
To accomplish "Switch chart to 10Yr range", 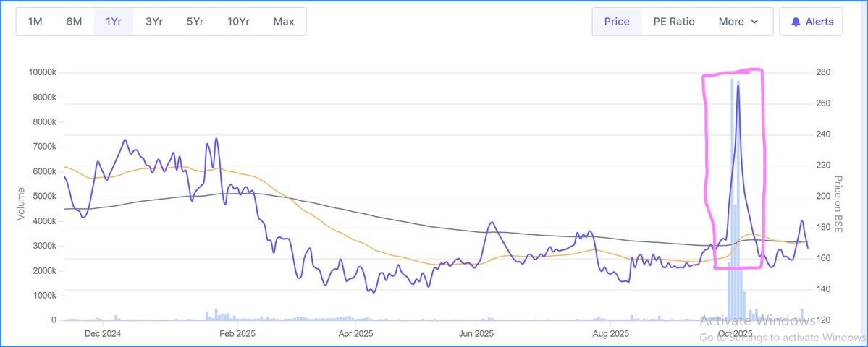I will pyautogui.click(x=239, y=22).
